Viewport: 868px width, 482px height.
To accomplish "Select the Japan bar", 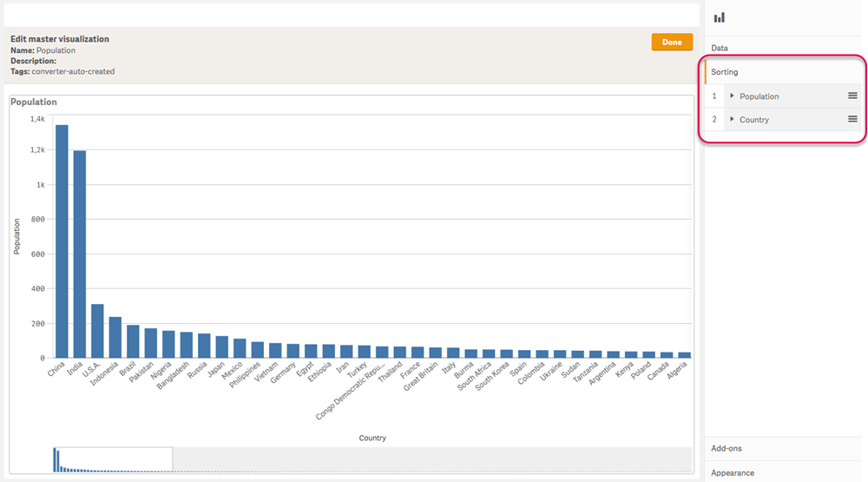I will tap(222, 347).
